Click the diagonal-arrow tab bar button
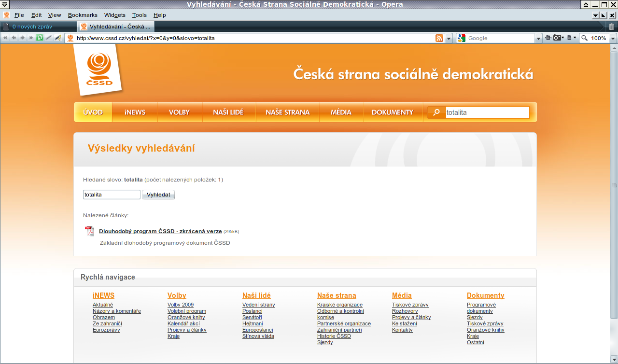 click(x=603, y=15)
